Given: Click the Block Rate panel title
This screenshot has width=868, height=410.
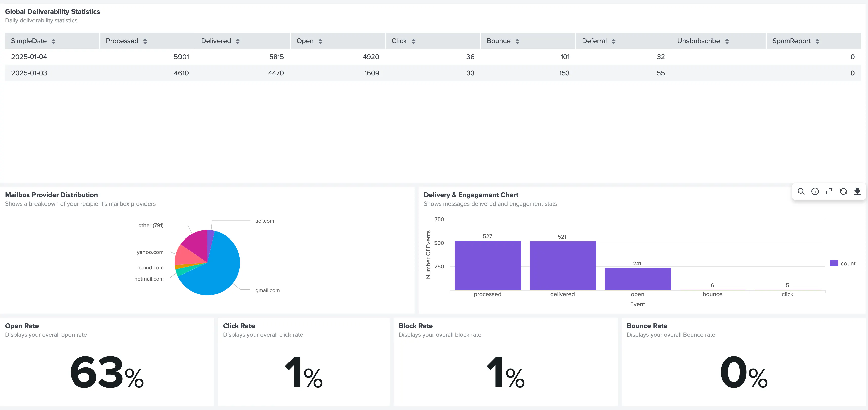Looking at the screenshot, I should click(x=415, y=326).
